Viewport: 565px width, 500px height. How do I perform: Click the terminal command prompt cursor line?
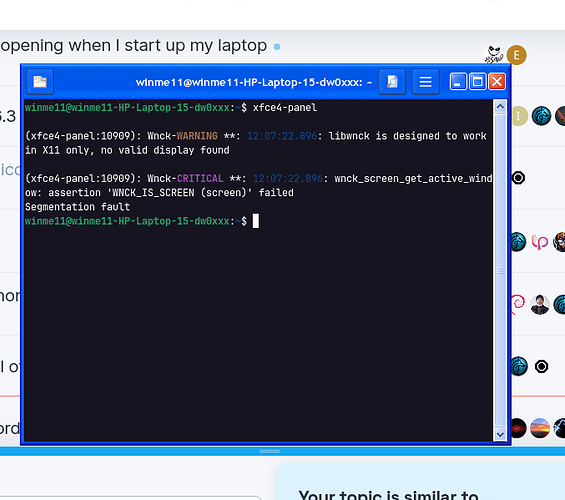point(142,221)
